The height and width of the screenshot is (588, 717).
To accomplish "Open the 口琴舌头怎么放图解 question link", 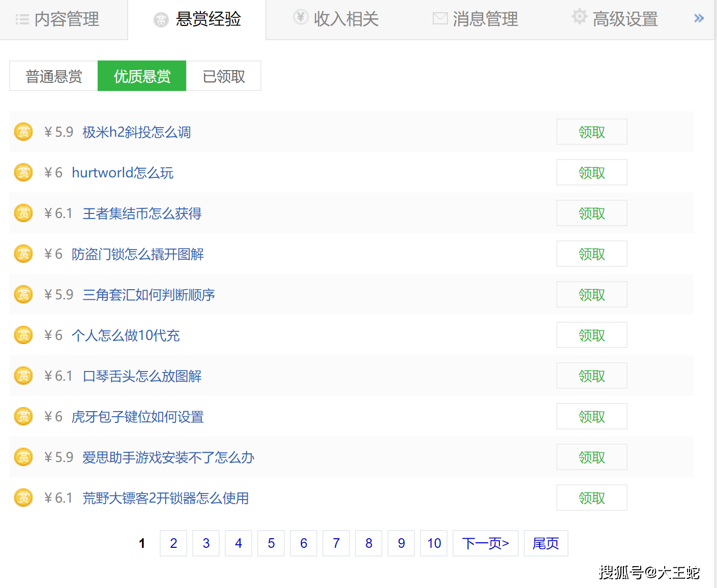I will pos(142,376).
